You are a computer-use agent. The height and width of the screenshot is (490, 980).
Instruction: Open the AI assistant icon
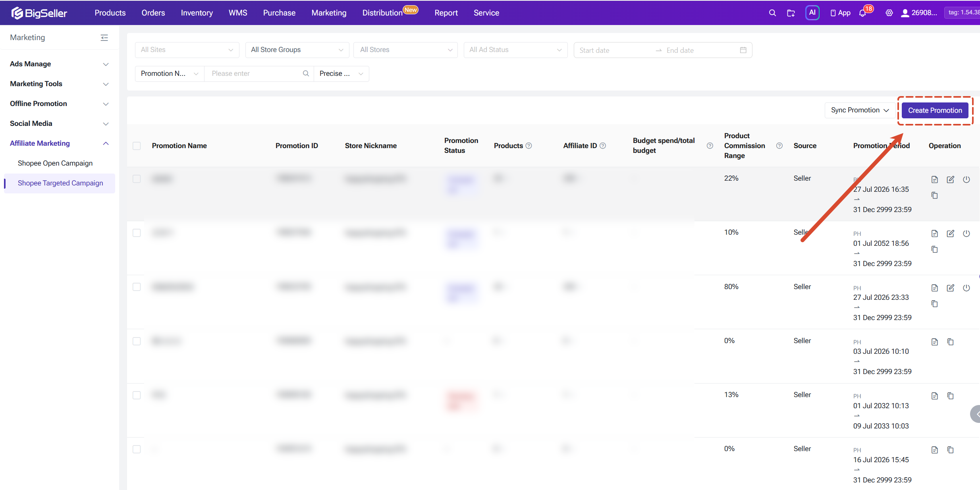[x=812, y=13]
